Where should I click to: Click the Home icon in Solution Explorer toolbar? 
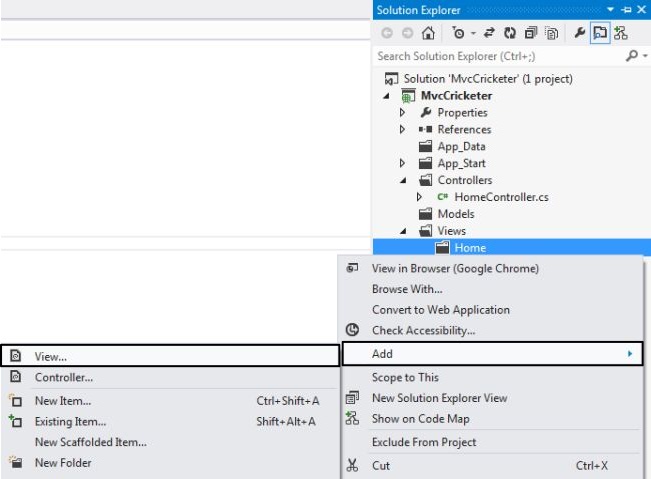pyautogui.click(x=428, y=33)
